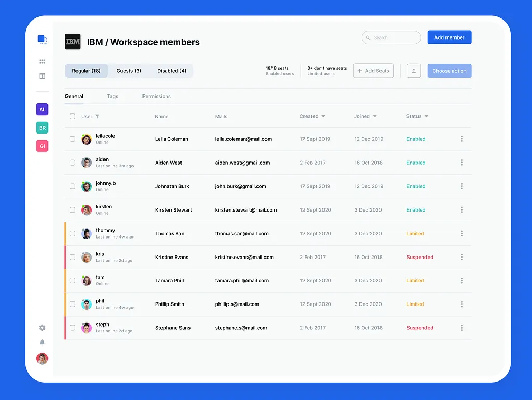The image size is (532, 400).
Task: Click the upload/export icon near Choose action
Action: click(x=414, y=70)
